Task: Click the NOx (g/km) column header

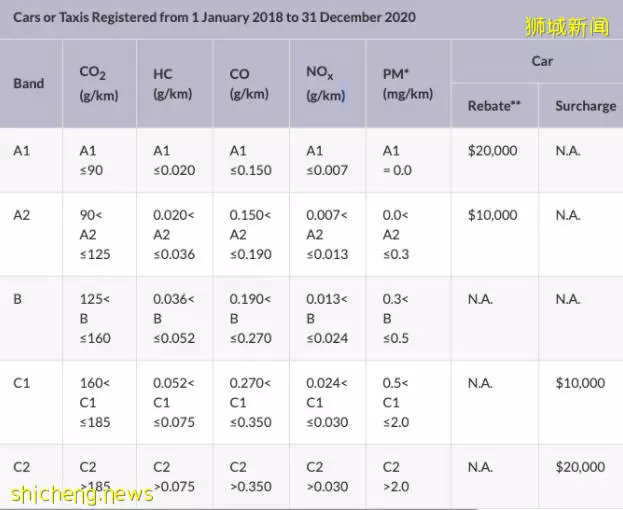Action: (325, 84)
